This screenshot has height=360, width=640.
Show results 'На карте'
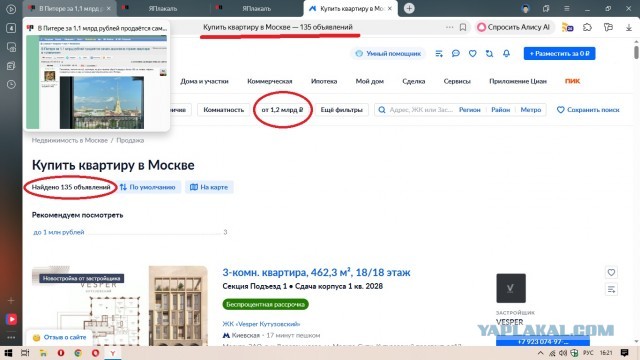(209, 187)
